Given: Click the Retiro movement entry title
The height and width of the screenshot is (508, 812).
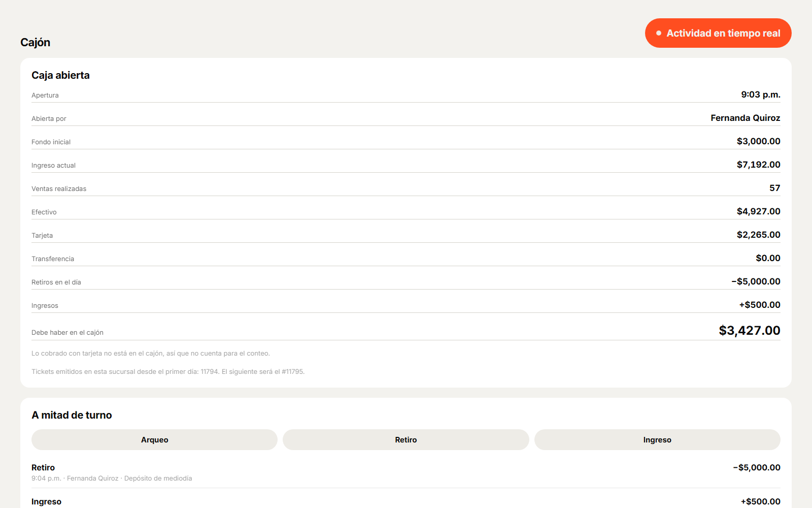Looking at the screenshot, I should pos(43,468).
